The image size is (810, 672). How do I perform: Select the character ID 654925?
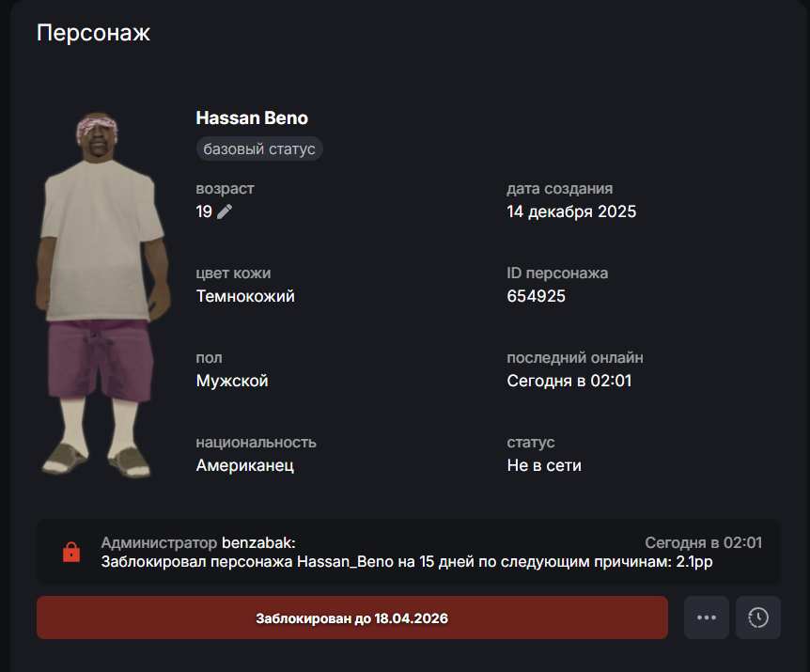(536, 296)
